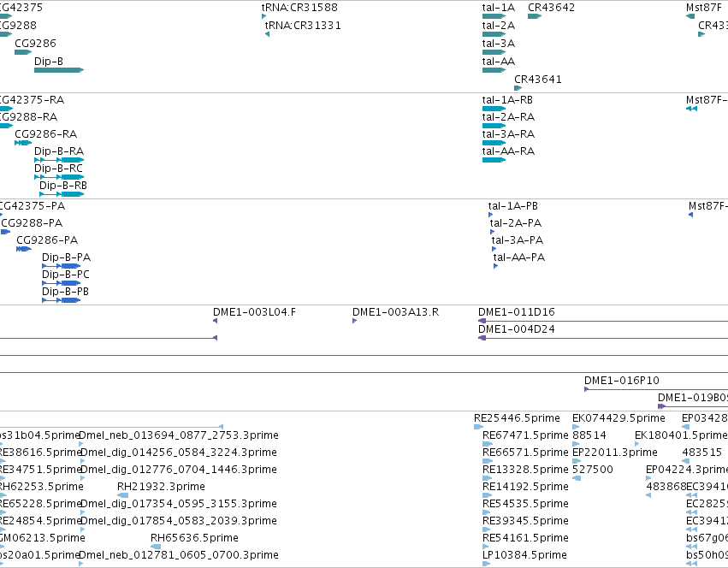Select tRNA:CR31588 feature label
The width and height of the screenshot is (728, 568).
pos(299,8)
